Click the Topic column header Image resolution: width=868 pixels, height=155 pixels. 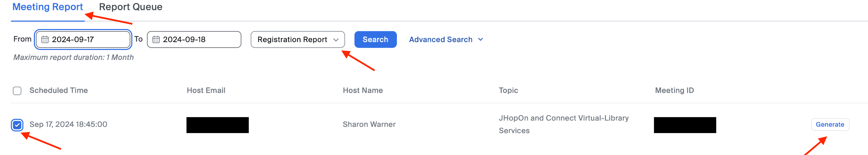click(x=508, y=90)
